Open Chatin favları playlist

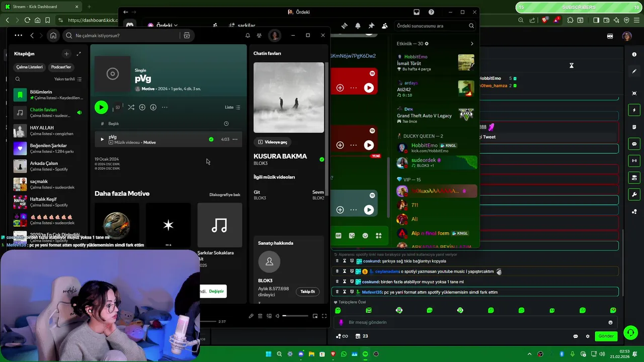[48, 112]
